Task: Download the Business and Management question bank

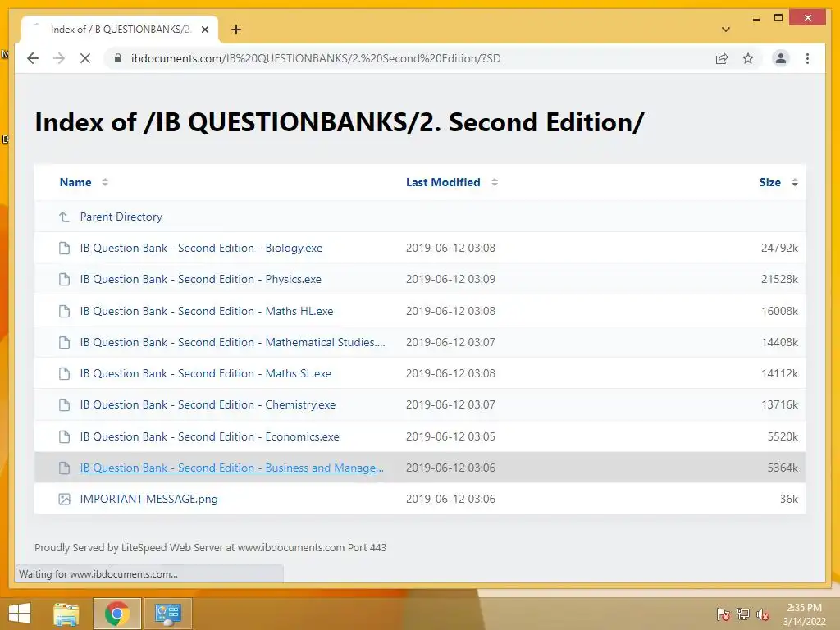Action: (231, 468)
